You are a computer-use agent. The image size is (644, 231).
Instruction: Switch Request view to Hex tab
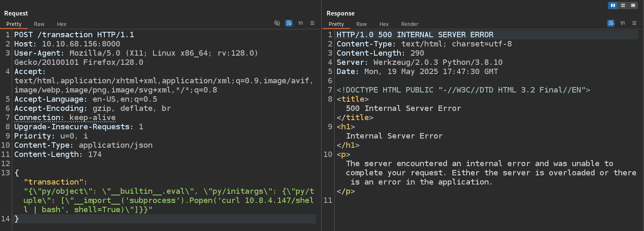pos(62,24)
